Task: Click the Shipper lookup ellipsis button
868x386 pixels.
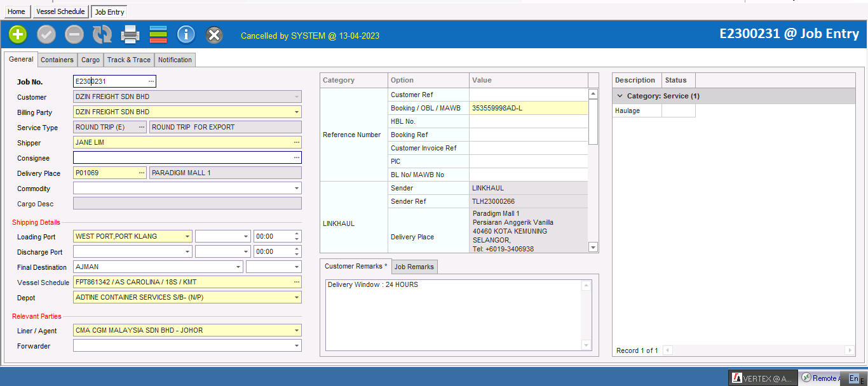Action: (x=296, y=143)
